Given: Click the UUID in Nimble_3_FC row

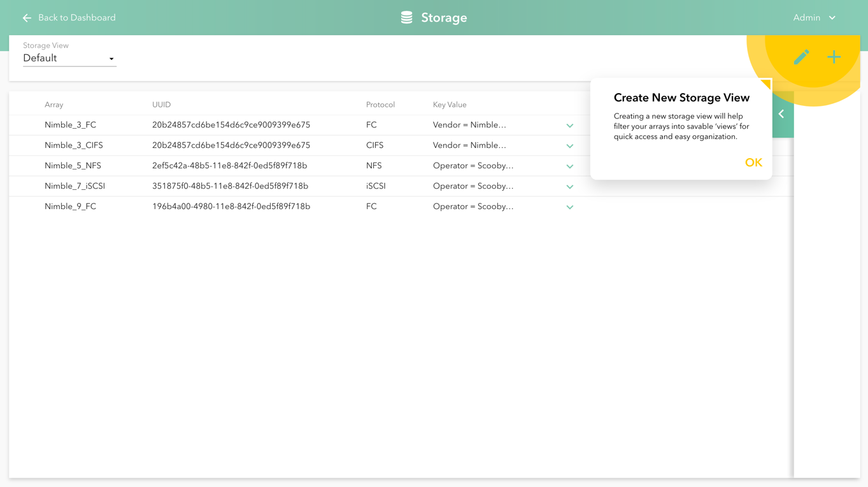Looking at the screenshot, I should click(231, 125).
